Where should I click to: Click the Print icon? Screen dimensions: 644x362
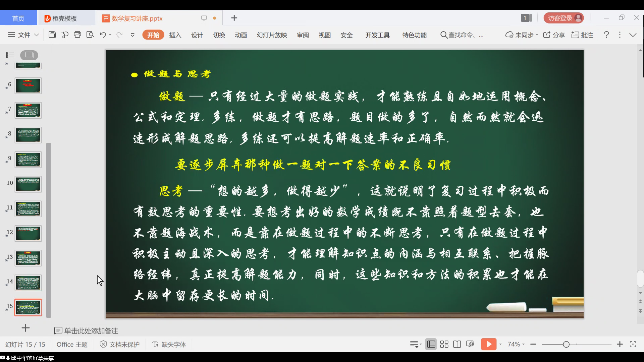(x=77, y=35)
